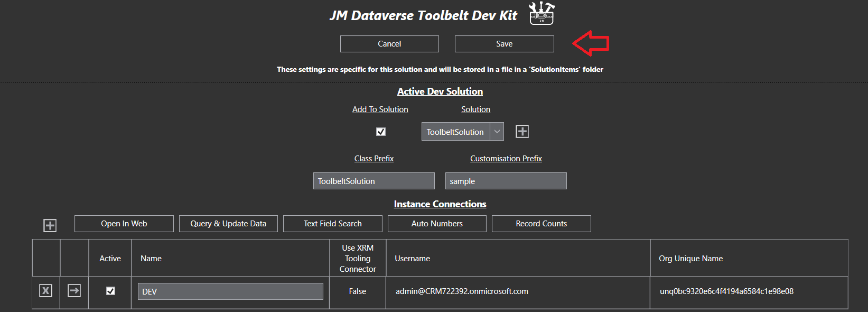
Task: Click the Customisation Prefix input box
Action: tap(506, 181)
